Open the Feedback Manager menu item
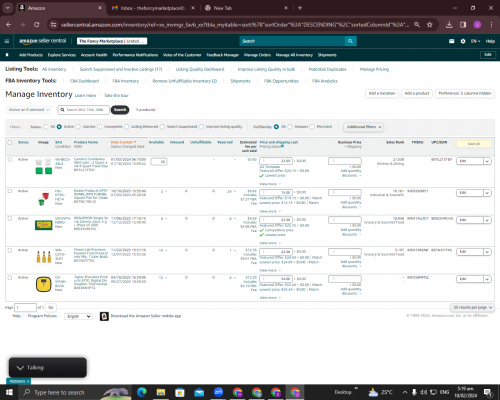 tap(223, 55)
